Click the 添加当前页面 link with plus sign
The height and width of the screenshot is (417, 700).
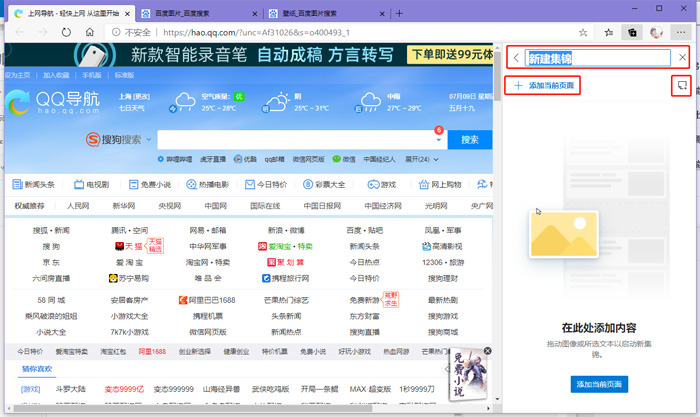(x=543, y=86)
